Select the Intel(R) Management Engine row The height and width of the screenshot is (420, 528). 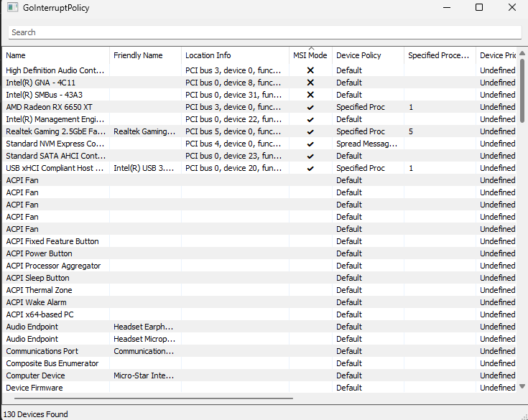(259, 119)
